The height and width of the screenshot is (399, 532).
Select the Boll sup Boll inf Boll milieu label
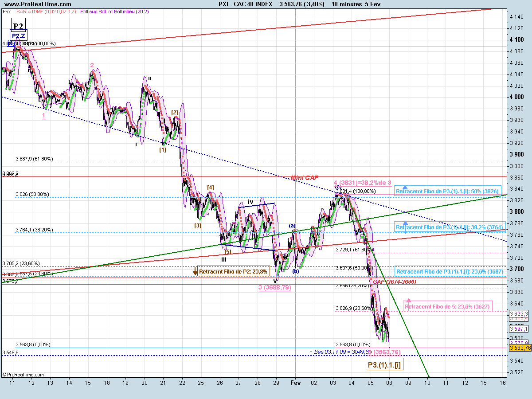tap(114, 12)
